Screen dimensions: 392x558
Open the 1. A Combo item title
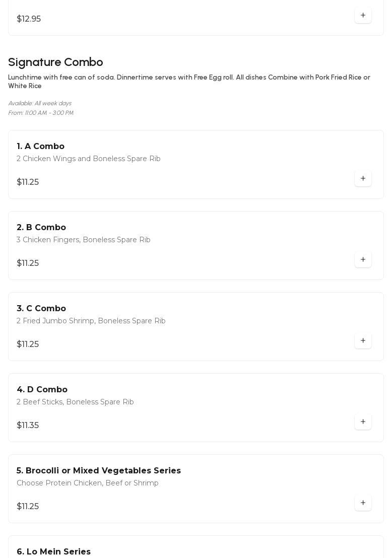click(x=40, y=146)
